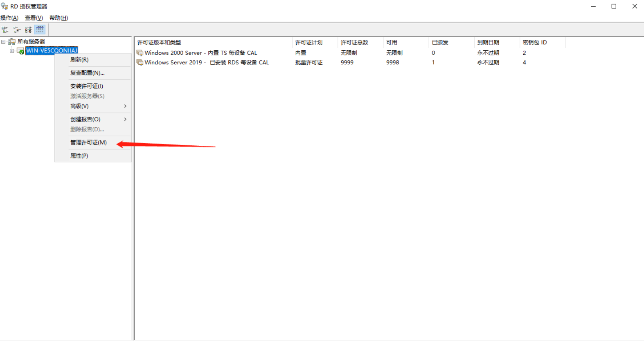This screenshot has width=644, height=341.
Task: Sort by the 密钥包 ID column header
Action: (542, 43)
